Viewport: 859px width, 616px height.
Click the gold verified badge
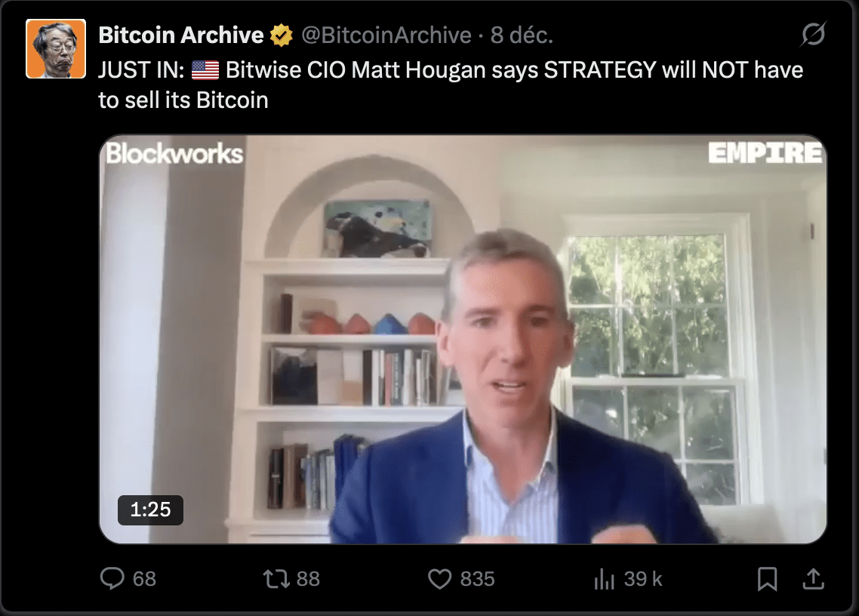[281, 35]
